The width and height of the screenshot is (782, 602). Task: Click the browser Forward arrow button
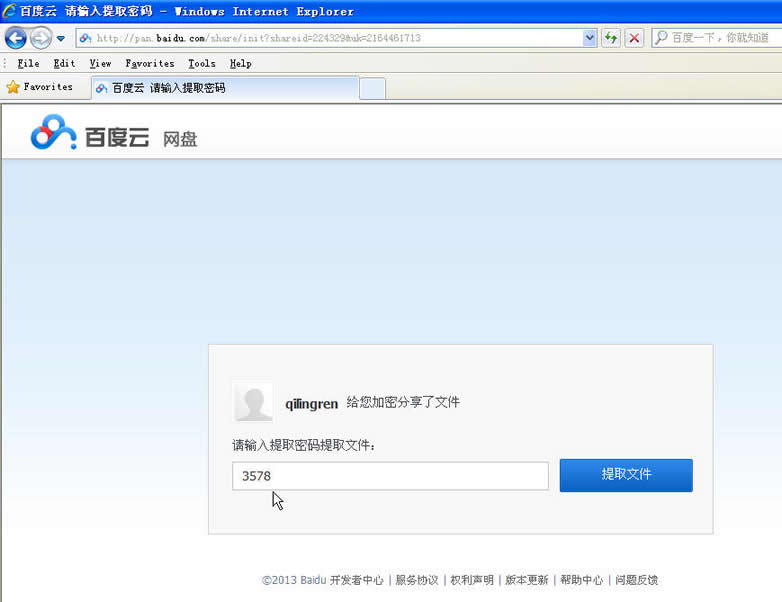coord(41,38)
